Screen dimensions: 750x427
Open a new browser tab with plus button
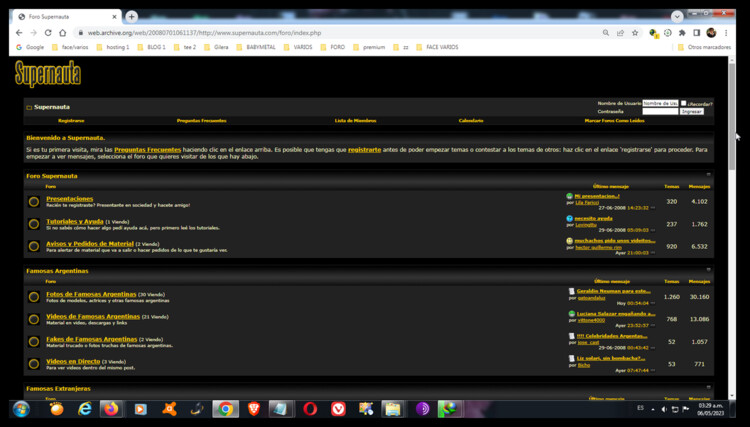coord(131,17)
